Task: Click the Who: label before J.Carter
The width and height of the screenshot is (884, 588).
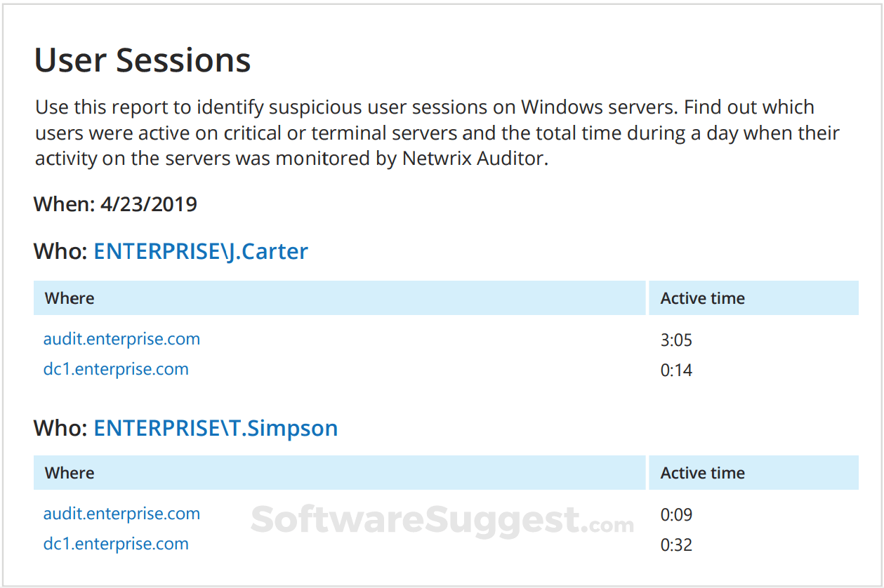Action: (61, 251)
